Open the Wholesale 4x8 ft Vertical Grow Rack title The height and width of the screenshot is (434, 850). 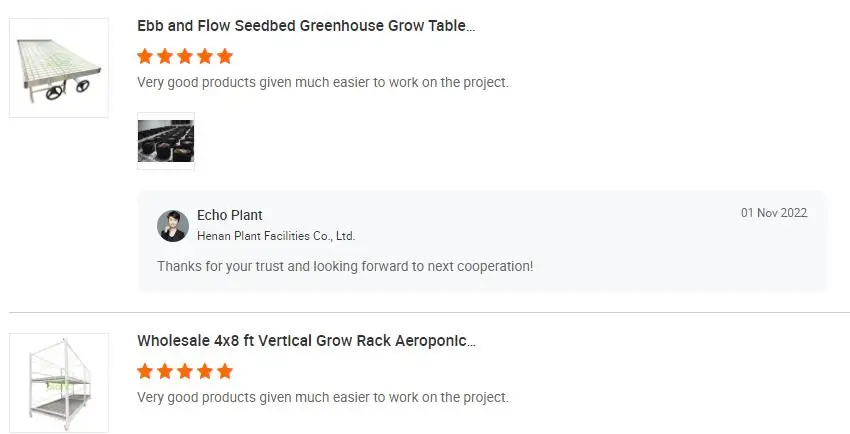[x=306, y=341]
